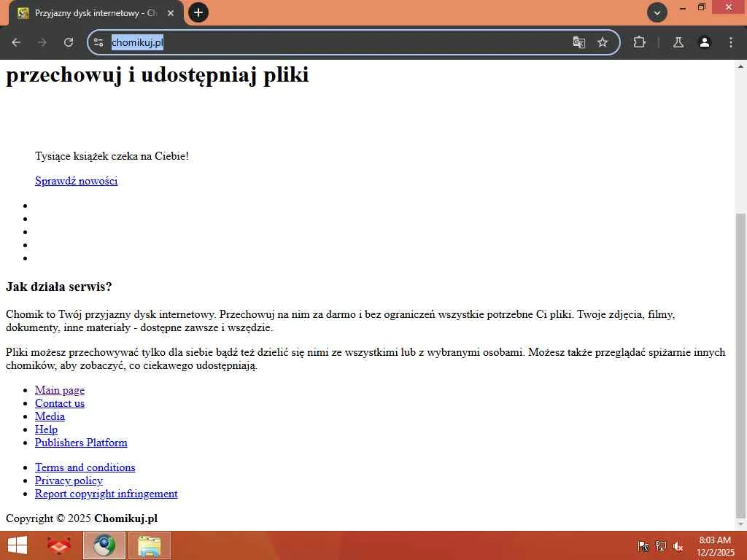Select the Przyjazny dysk internetowy tab
The image size is (747, 560).
[96, 13]
